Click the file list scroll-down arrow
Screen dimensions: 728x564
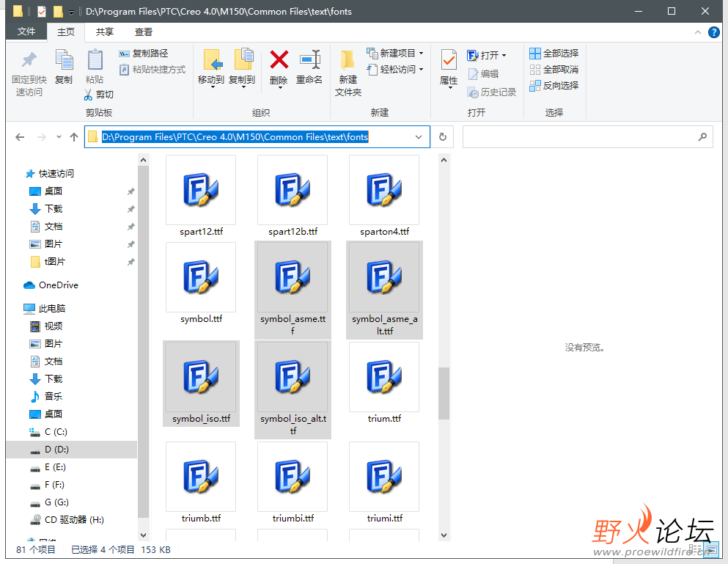point(444,535)
